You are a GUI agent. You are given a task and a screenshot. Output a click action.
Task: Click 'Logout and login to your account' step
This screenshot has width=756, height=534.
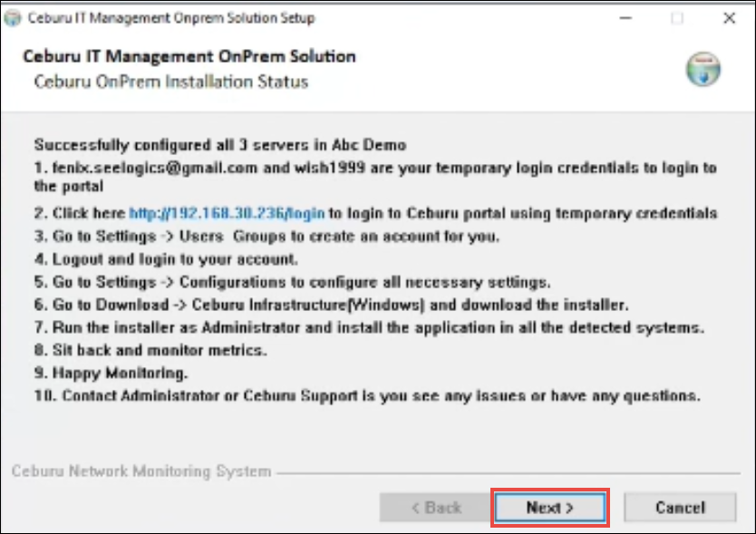[x=166, y=259]
